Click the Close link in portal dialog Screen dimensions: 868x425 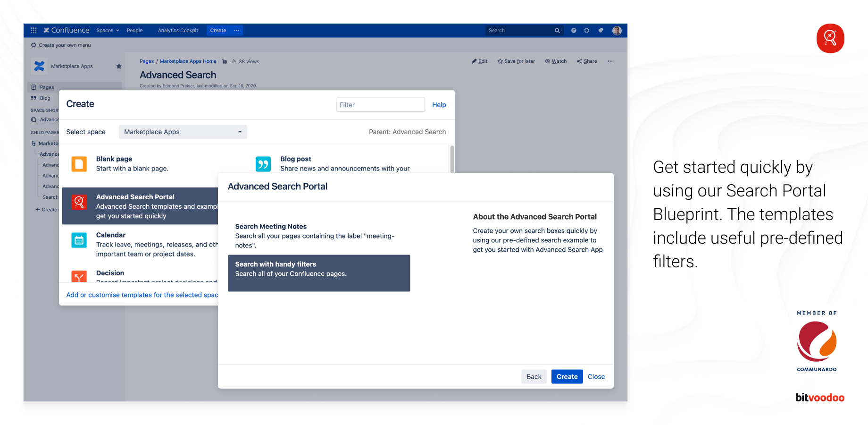pos(596,376)
